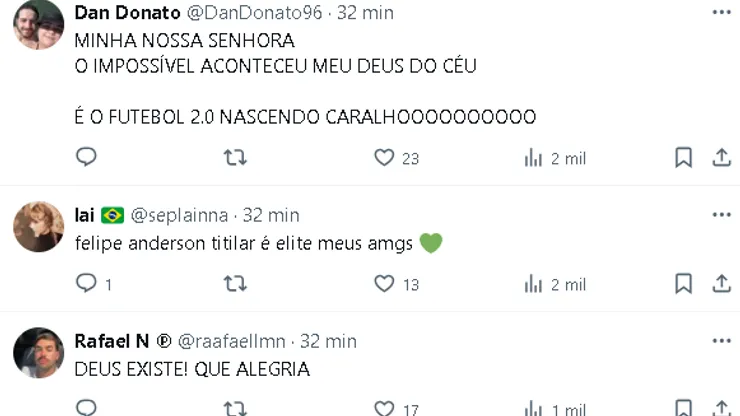
Task: Open more options on Dan Donato's tweet
Action: (721, 12)
